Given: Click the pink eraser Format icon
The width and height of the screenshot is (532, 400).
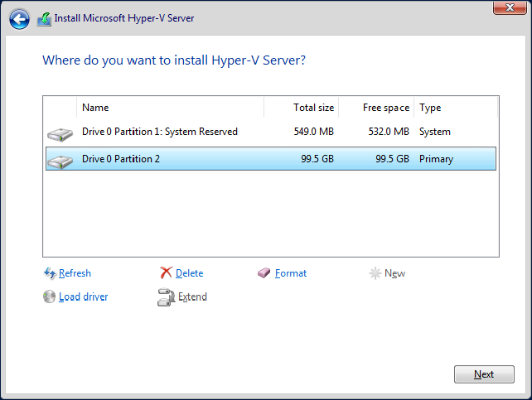Looking at the screenshot, I should (x=264, y=273).
